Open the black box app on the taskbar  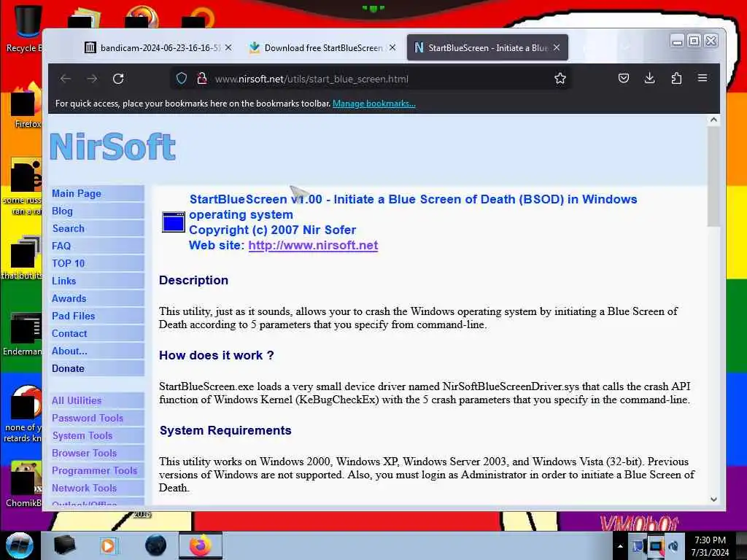pos(64,545)
